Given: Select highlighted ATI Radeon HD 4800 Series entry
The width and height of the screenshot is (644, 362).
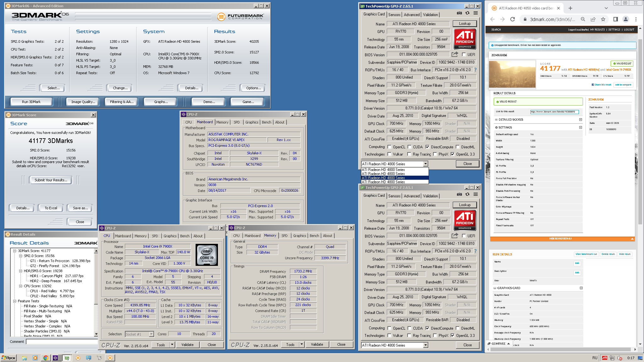Looking at the screenshot, I should [x=395, y=178].
